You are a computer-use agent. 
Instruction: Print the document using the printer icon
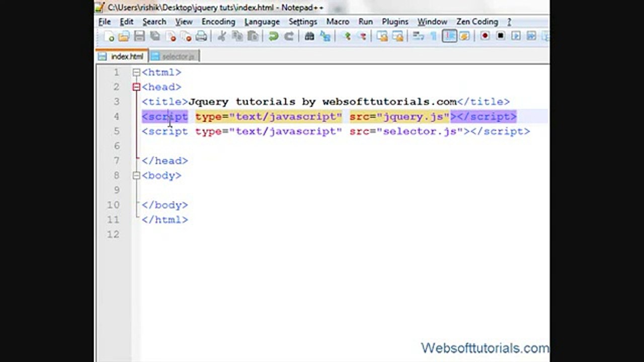[201, 36]
